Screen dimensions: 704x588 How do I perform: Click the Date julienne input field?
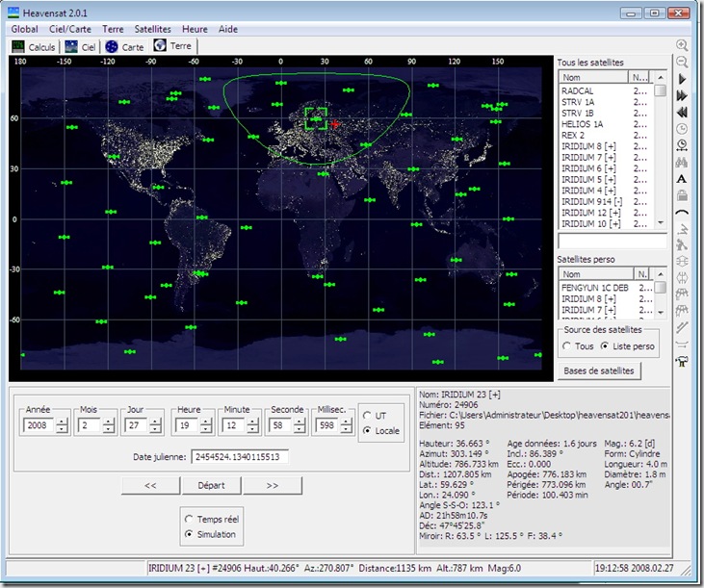point(240,456)
